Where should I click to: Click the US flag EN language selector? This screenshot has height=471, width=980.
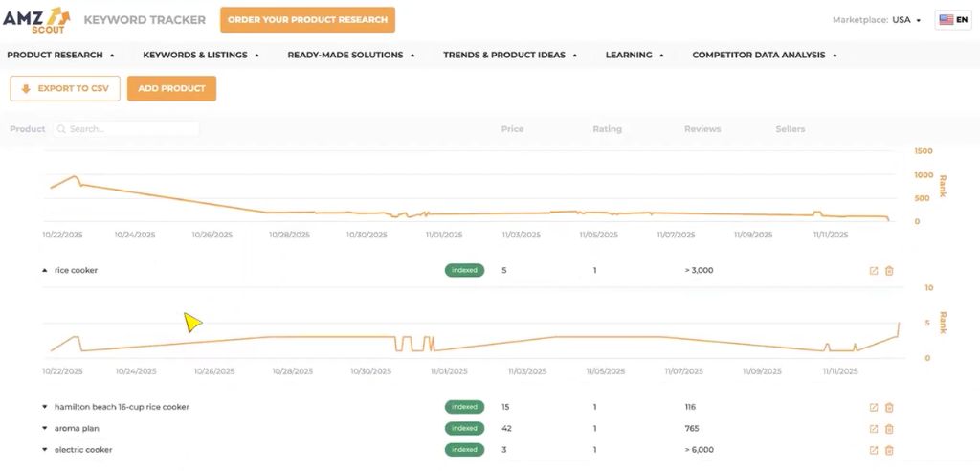[x=953, y=20]
